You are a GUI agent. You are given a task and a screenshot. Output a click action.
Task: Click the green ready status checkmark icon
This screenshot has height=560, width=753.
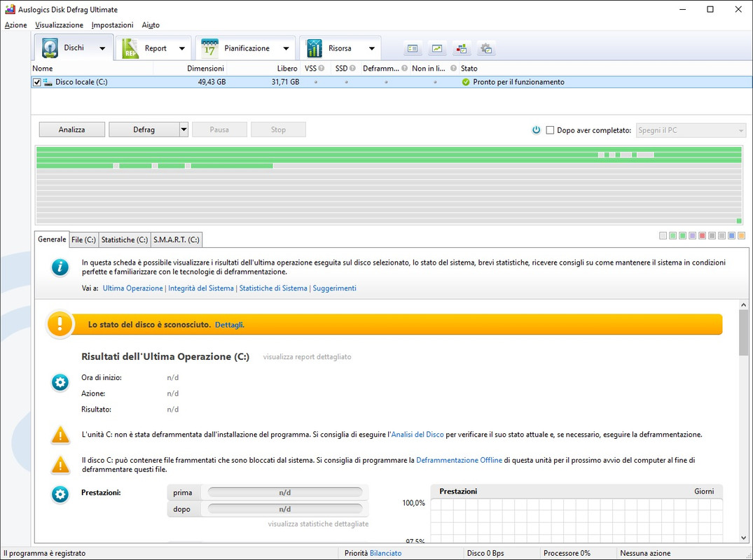coord(465,82)
